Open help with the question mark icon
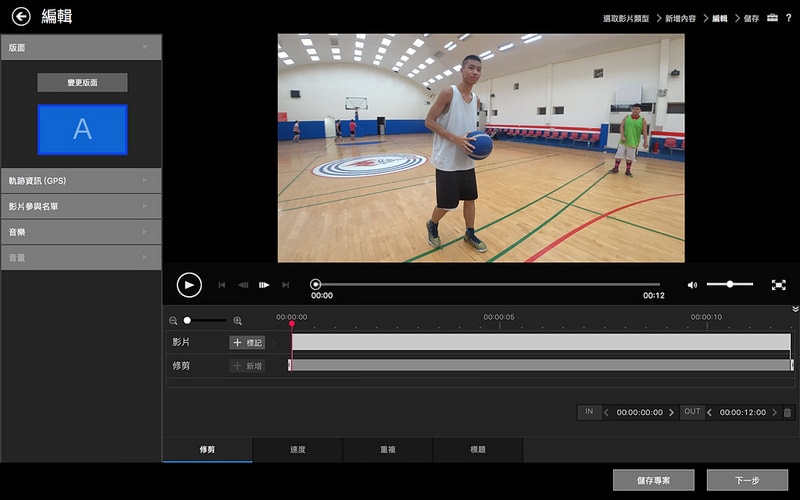The width and height of the screenshot is (800, 500). (x=789, y=18)
